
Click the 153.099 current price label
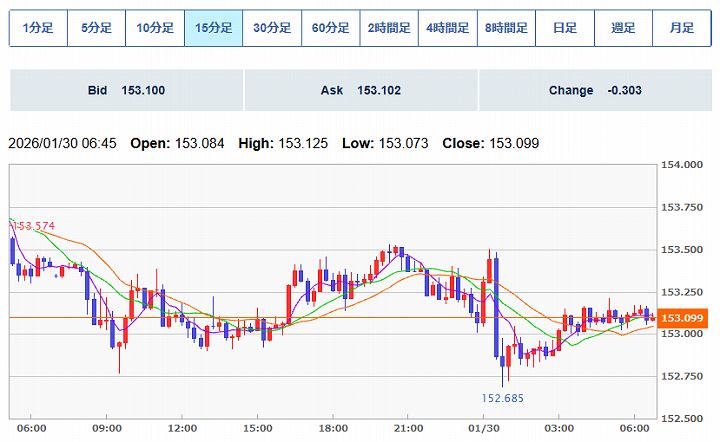coord(685,318)
